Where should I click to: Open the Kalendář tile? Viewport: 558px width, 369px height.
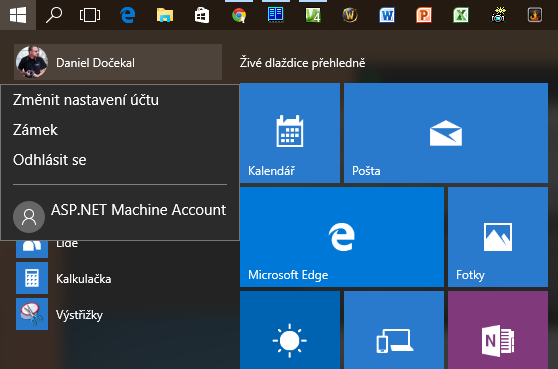click(290, 133)
